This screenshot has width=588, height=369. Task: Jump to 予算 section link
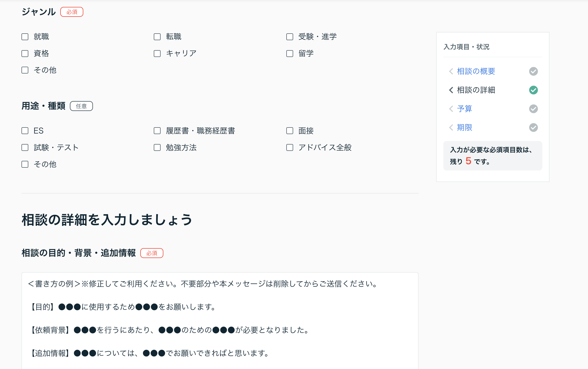[465, 109]
